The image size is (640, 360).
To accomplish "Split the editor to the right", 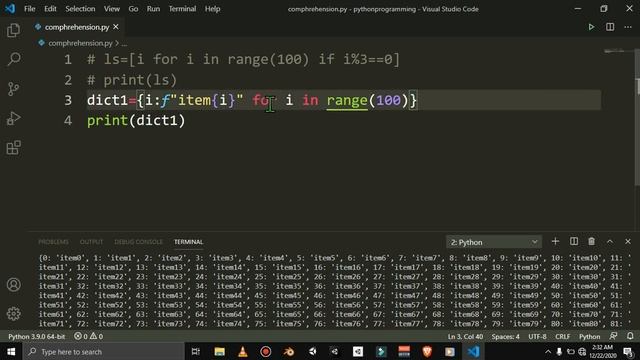I will [610, 27].
